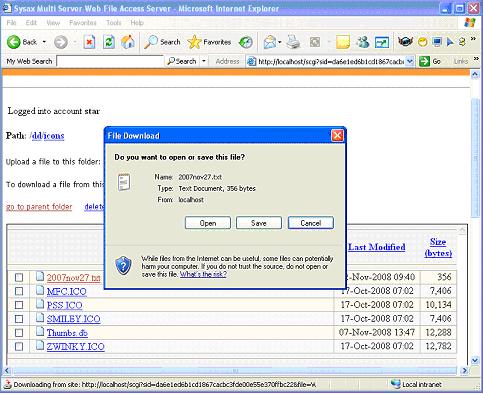Click the chart monitor toolbar icon
Image resolution: width=483 pixels, height=394 pixels.
coord(382,42)
